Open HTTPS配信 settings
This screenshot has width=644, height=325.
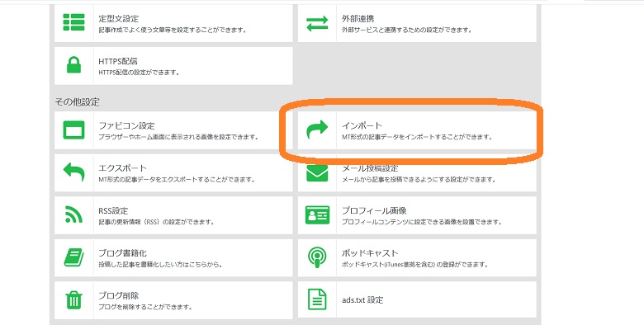173,66
